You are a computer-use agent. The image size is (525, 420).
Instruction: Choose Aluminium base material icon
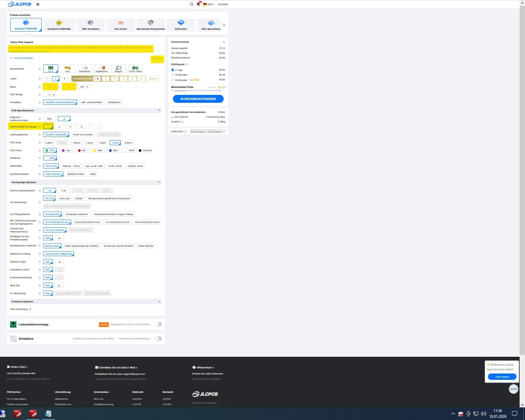point(84,69)
